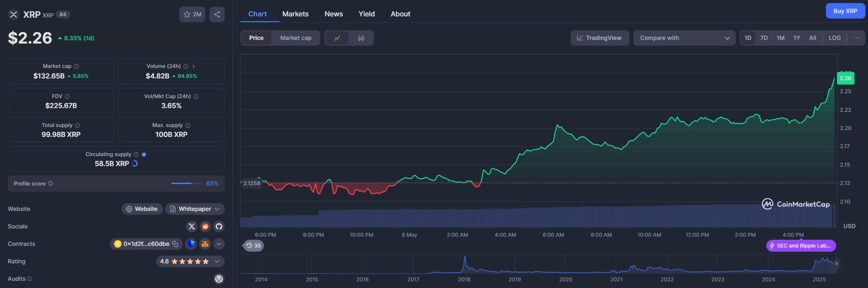The width and height of the screenshot is (868, 288).
Task: Switch to the Chart tab
Action: [x=258, y=14]
